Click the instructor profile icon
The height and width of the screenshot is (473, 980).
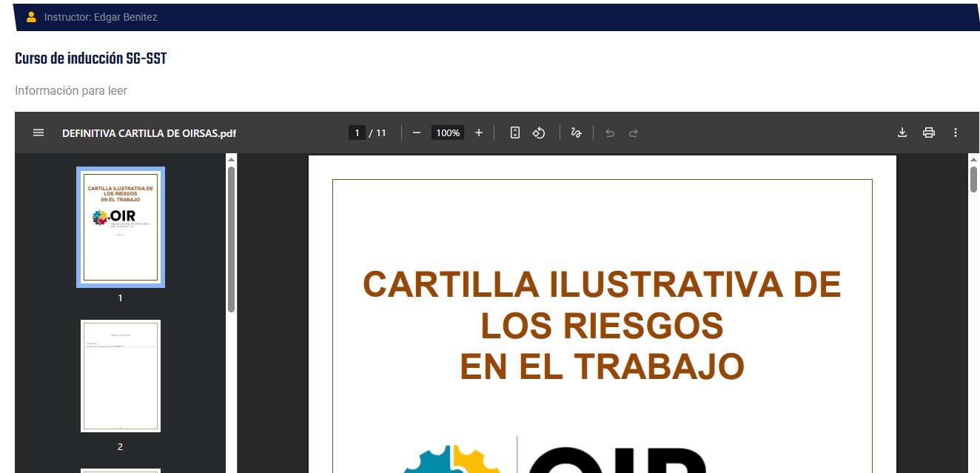click(30, 16)
